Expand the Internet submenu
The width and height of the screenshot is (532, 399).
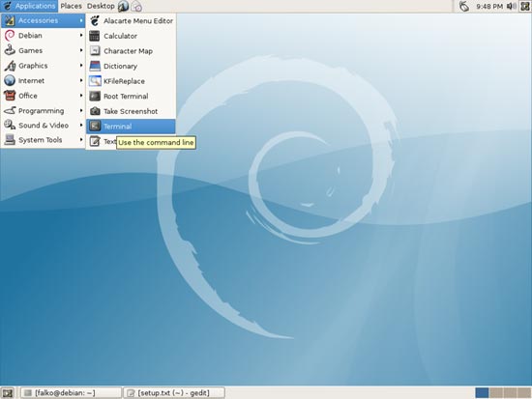[43, 81]
